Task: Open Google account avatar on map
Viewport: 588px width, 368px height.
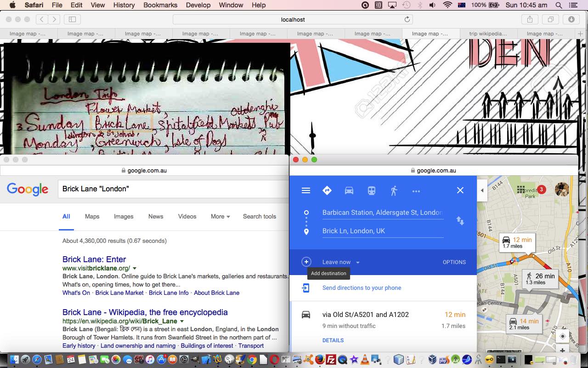Action: [562, 189]
